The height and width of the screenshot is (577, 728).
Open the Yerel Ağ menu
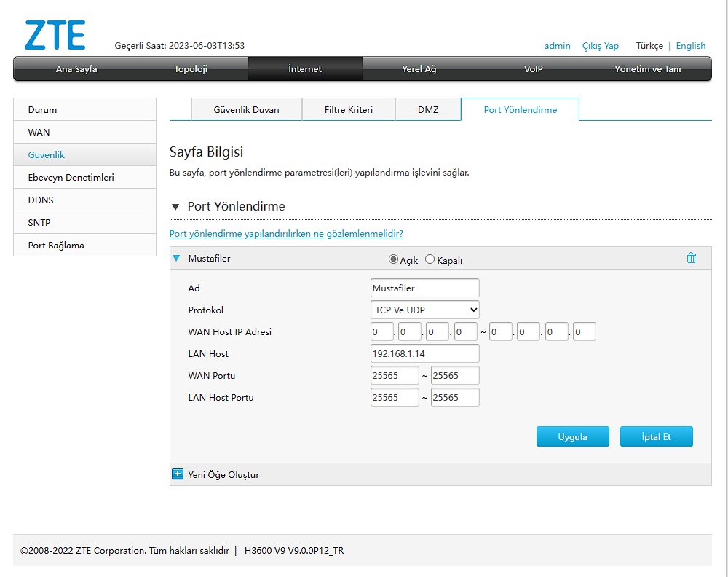419,68
